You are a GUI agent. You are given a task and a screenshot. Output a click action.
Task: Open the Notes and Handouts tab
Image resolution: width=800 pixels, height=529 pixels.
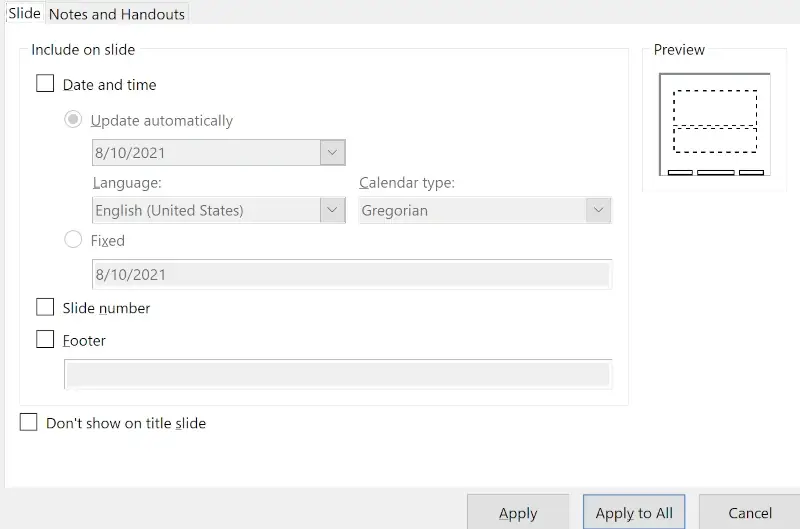click(117, 14)
